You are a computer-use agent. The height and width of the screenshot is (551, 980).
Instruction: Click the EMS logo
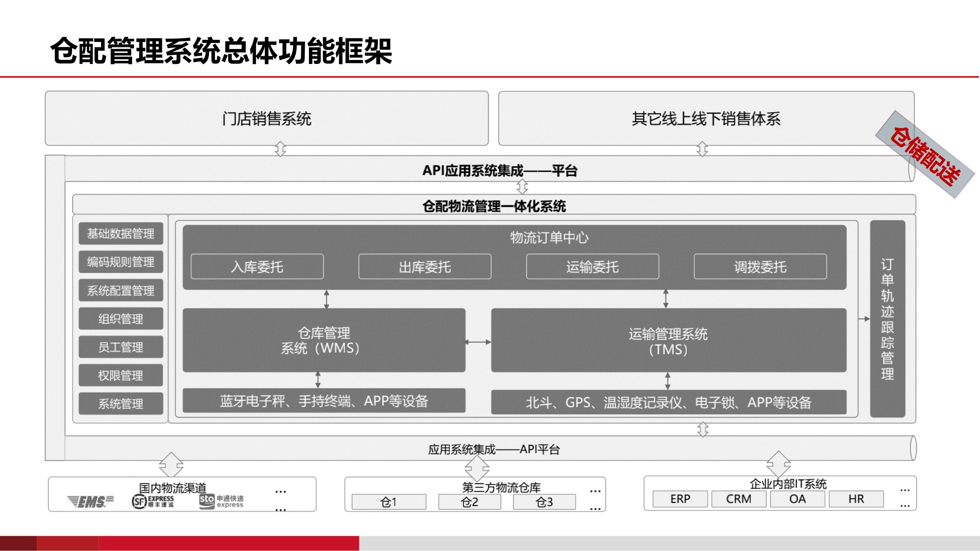pos(90,501)
